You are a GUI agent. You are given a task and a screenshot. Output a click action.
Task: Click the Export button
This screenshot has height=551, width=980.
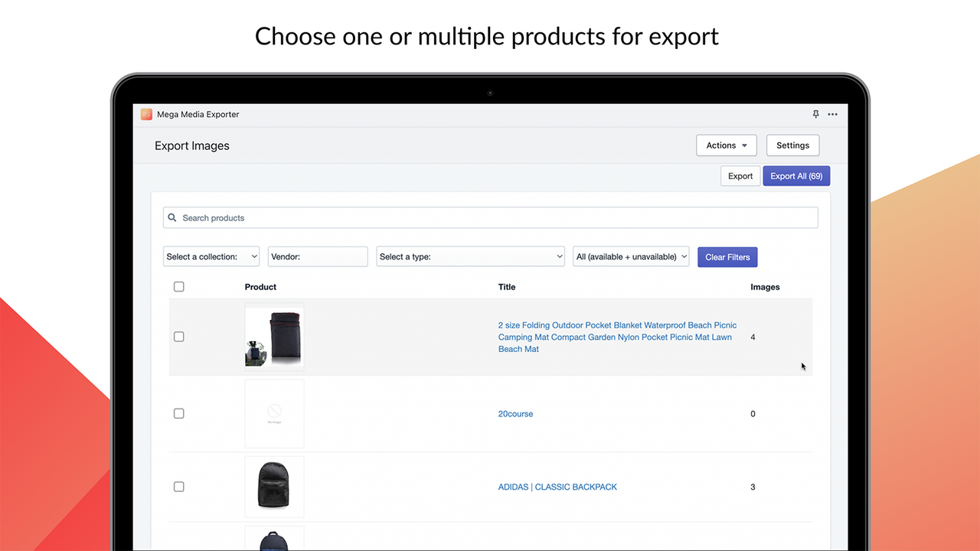point(740,175)
